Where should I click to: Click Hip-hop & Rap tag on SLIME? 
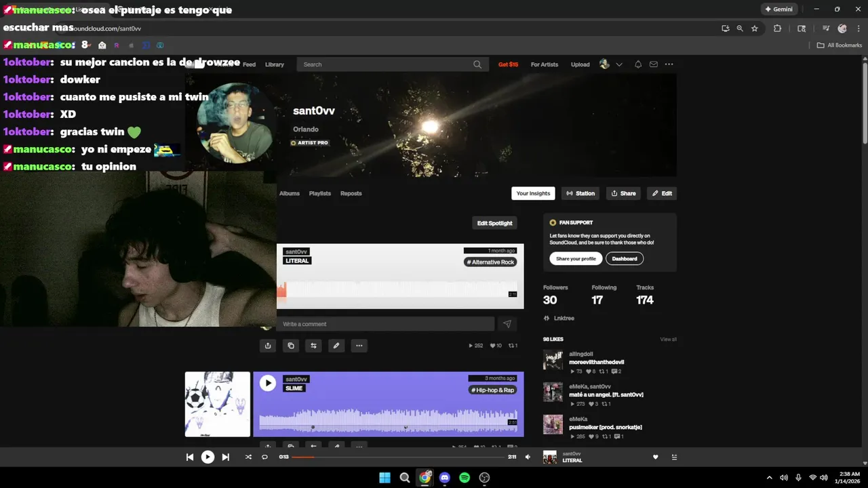point(492,390)
